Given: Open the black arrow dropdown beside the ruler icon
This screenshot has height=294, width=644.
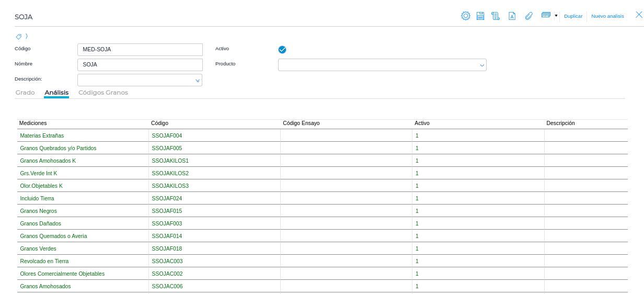Looking at the screenshot, I should coord(556,16).
